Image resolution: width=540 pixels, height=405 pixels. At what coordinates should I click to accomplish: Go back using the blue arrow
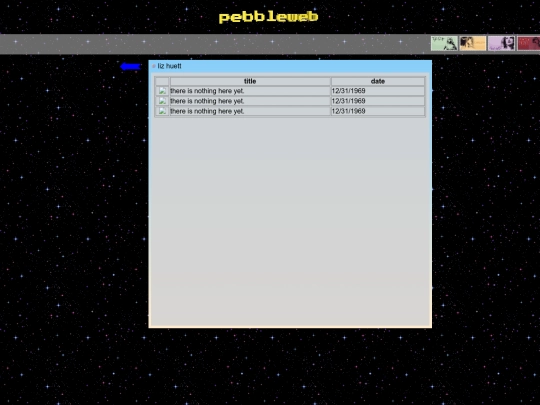pos(131,66)
